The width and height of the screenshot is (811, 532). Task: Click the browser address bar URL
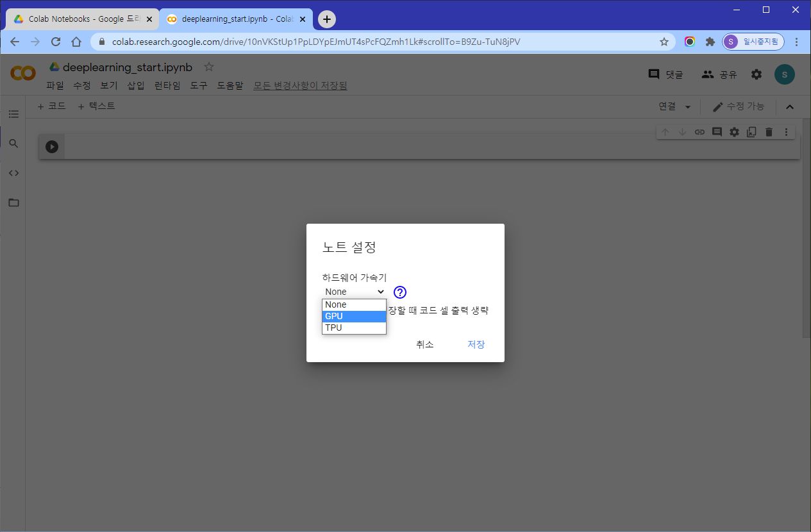[x=316, y=42]
